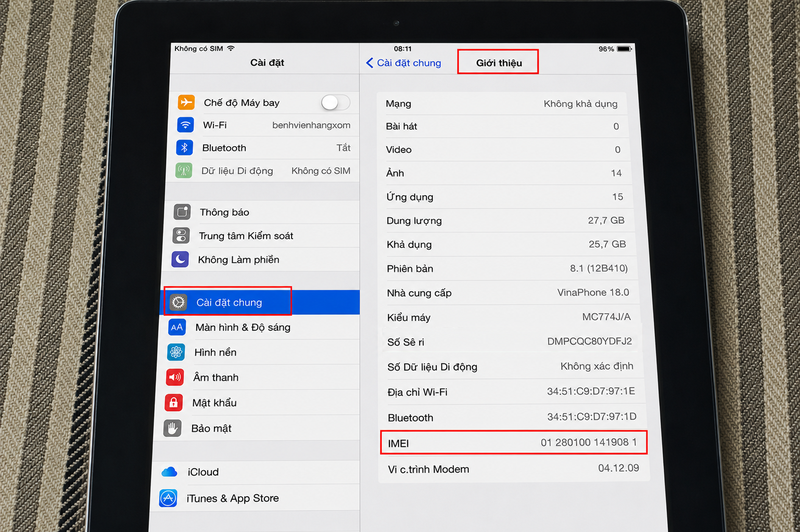The width and height of the screenshot is (800, 532).
Task: Toggle the Chế độ Máy bay switch
Action: tap(335, 103)
